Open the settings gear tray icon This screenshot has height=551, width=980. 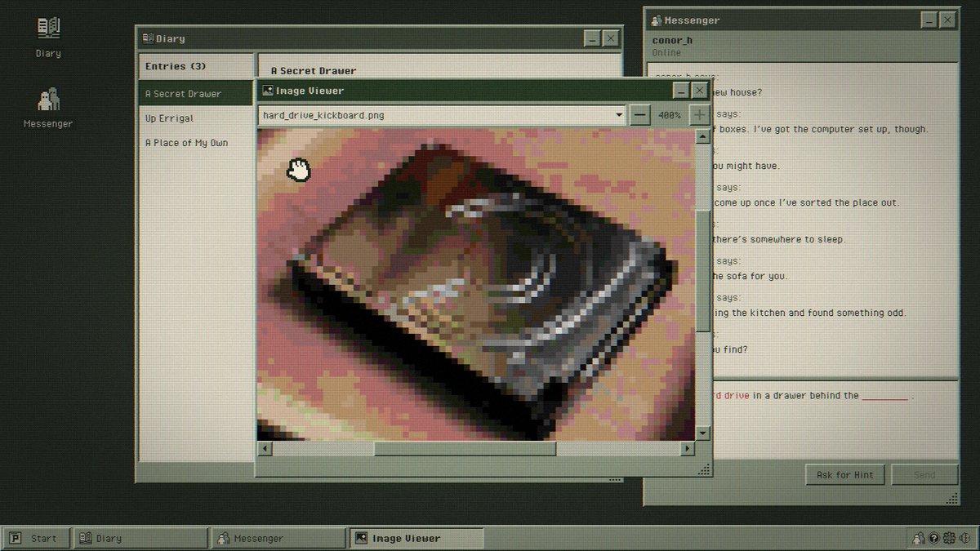coord(949,538)
